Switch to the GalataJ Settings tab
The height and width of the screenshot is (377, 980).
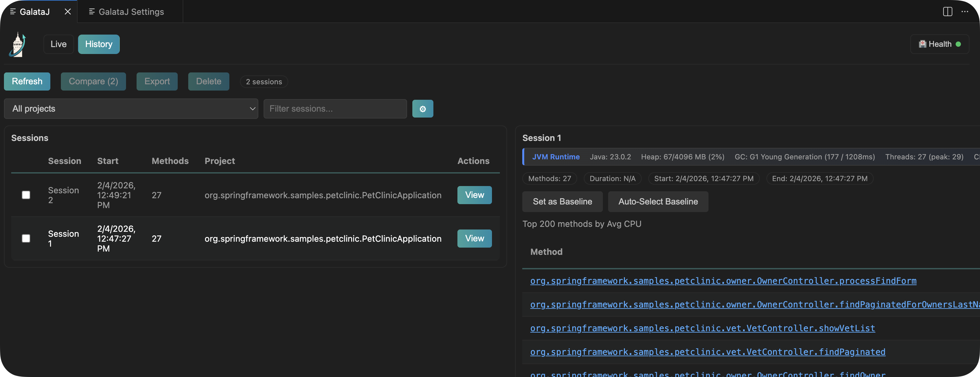pos(131,12)
